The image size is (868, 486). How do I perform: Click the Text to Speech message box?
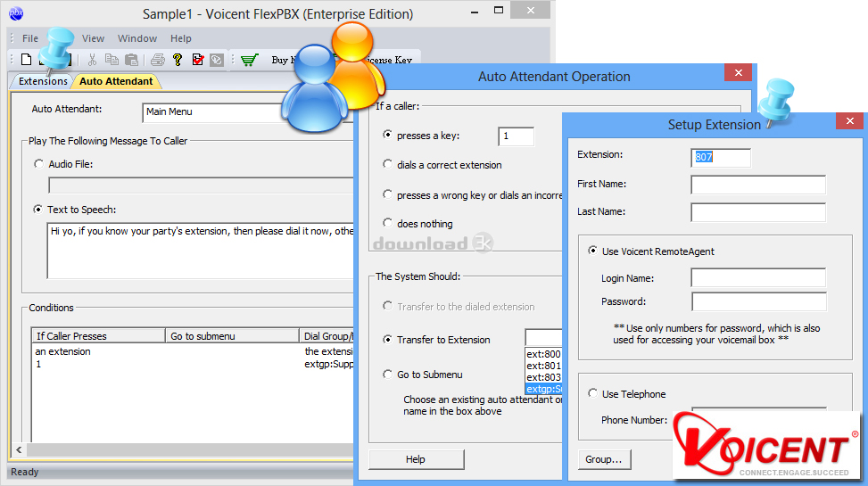[x=201, y=251]
